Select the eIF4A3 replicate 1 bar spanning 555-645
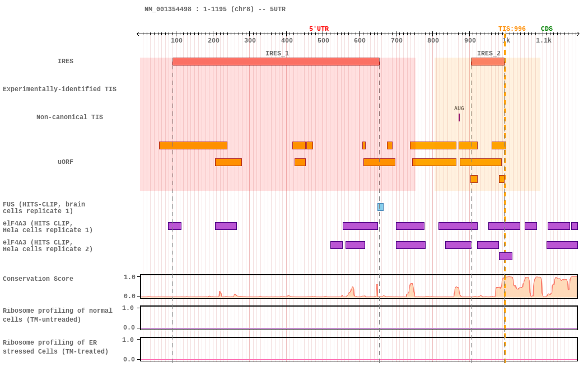 point(361,226)
